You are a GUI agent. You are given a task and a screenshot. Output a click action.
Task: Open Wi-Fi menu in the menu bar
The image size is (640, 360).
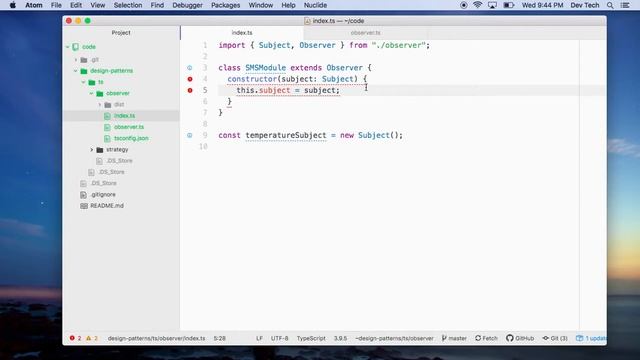pos(477,5)
